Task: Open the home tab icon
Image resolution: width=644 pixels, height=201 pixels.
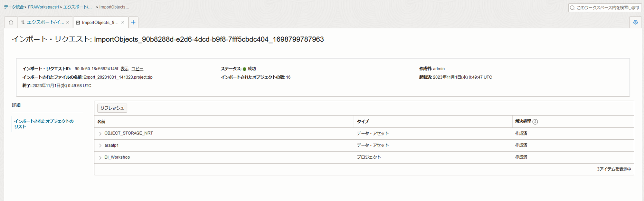Action: 11,22
